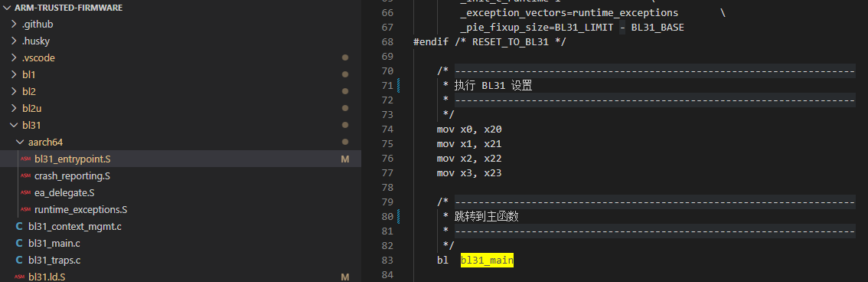Expand the bl1 folder
The height and width of the screenshot is (282, 868).
pos(15,75)
